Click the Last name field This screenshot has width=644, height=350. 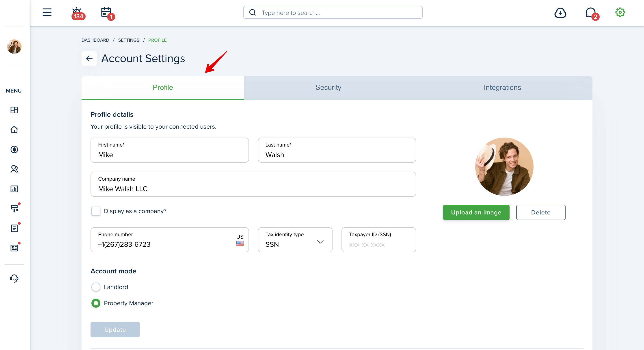click(337, 150)
